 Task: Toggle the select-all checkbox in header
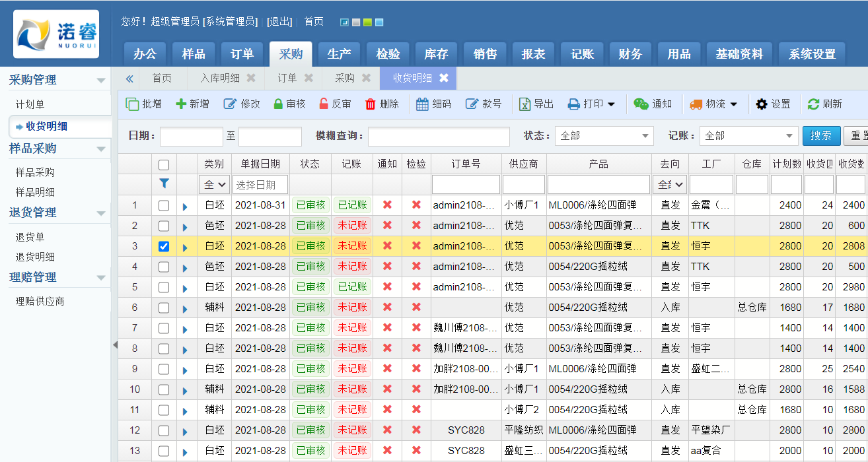[x=164, y=164]
